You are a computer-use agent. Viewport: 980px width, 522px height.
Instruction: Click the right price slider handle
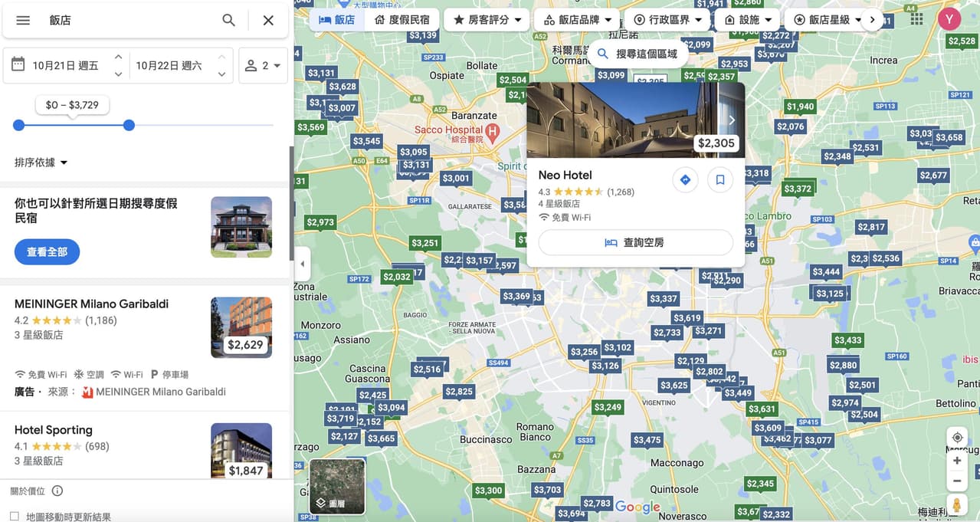[x=129, y=125]
